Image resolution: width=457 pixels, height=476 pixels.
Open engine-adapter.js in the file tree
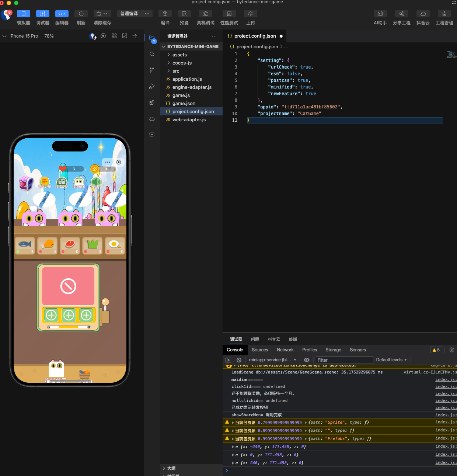point(191,87)
